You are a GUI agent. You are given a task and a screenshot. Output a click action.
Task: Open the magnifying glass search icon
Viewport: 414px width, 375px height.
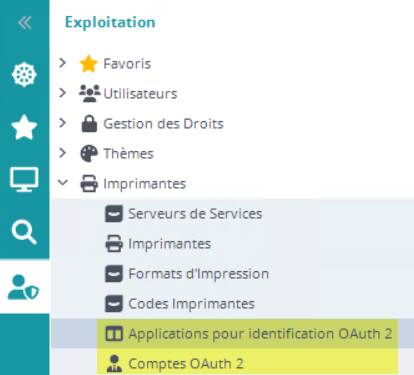[x=24, y=232]
